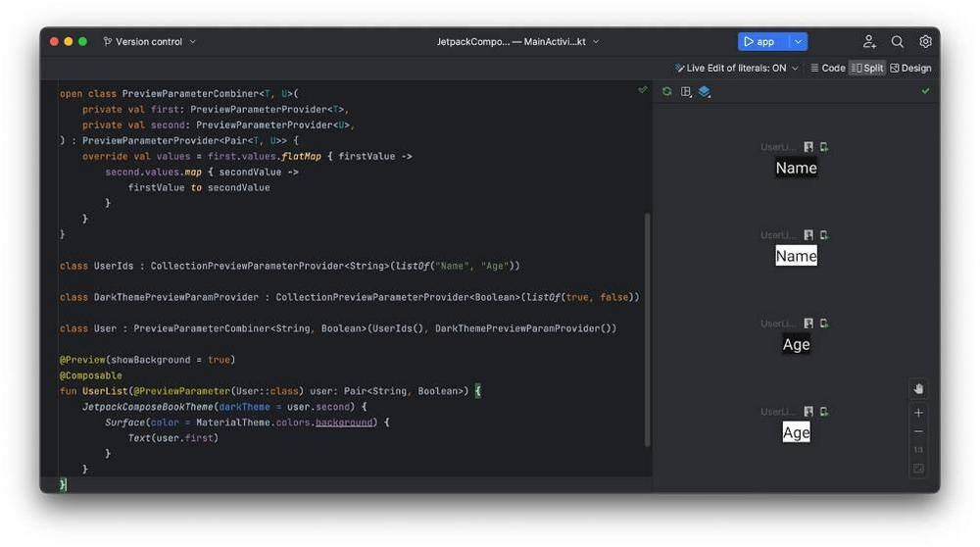This screenshot has height=547, width=980.
Task: Click the add collaborator person icon
Action: pos(868,42)
